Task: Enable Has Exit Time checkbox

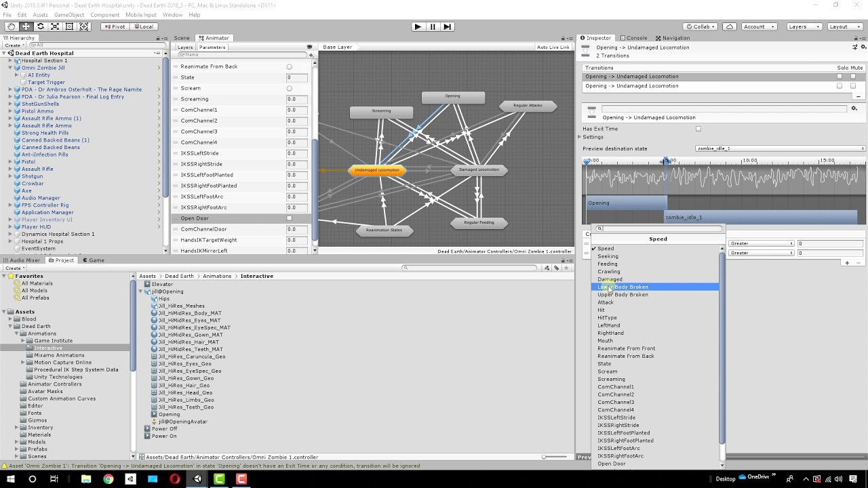Action: pos(698,129)
